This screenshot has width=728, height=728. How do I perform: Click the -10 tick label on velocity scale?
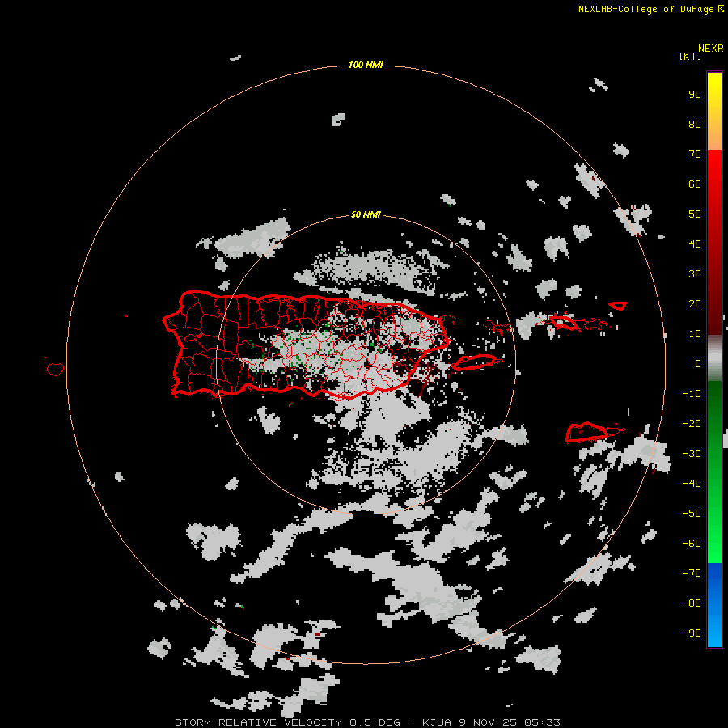pos(692,394)
